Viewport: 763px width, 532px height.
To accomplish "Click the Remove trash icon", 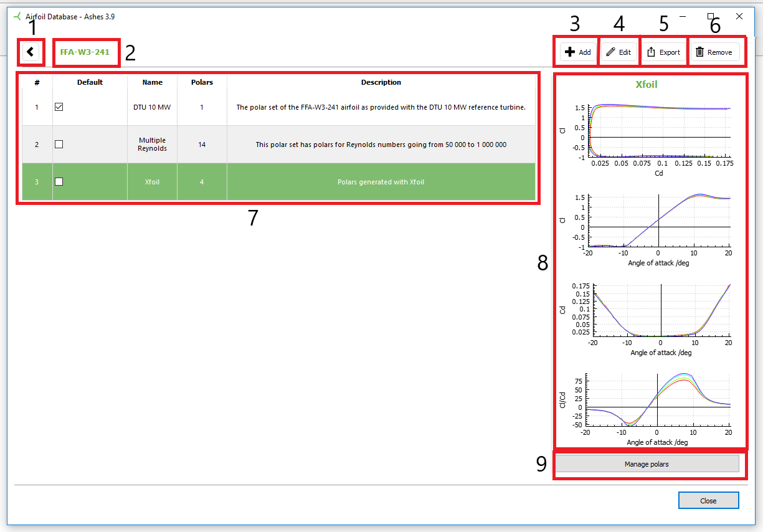I will [x=699, y=52].
